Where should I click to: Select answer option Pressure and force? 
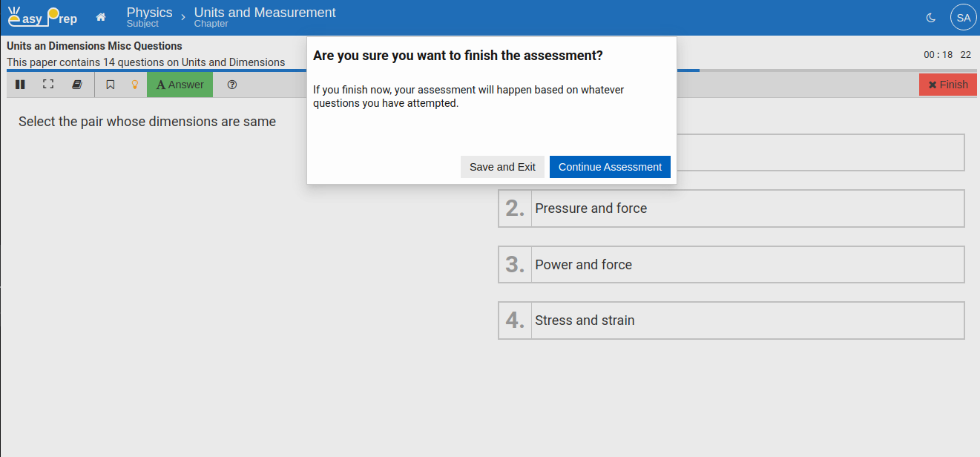731,208
